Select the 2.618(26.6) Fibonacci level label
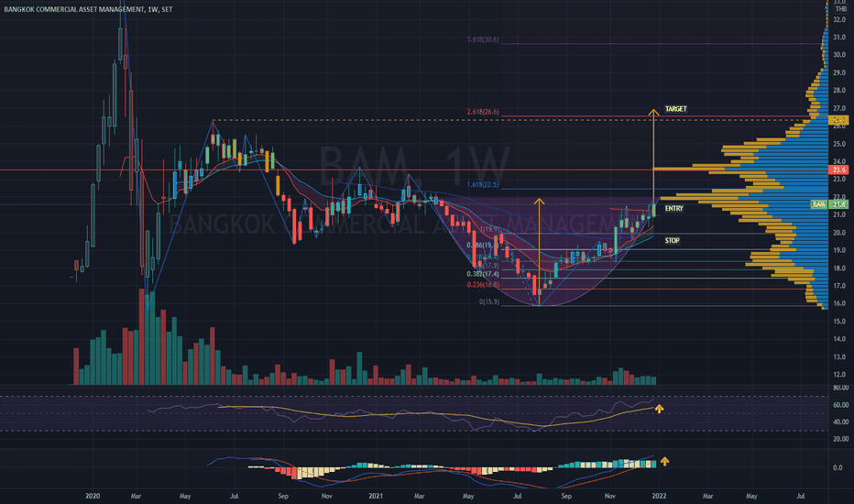The width and height of the screenshot is (854, 504). (483, 112)
